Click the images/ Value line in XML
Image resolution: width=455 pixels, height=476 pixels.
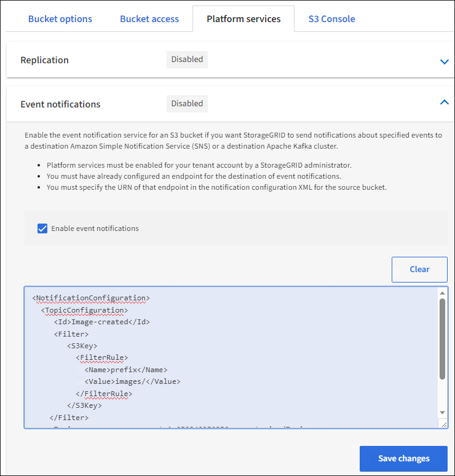click(132, 381)
